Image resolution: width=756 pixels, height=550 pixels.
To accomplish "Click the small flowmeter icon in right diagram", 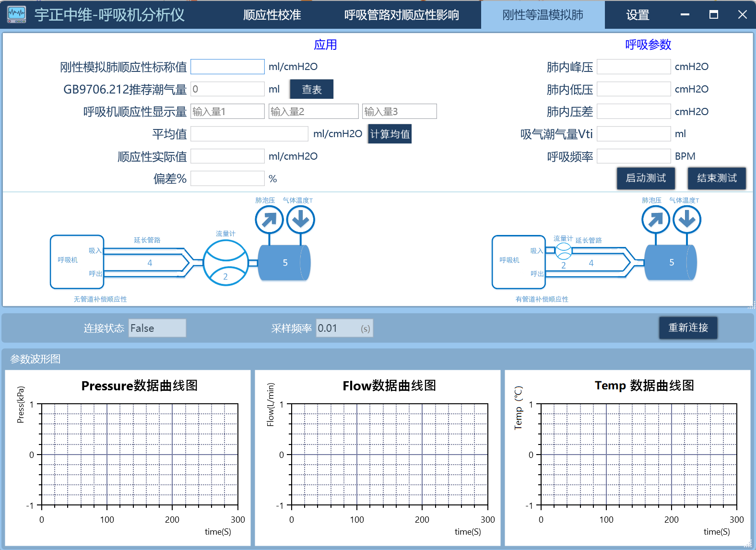I will (563, 250).
